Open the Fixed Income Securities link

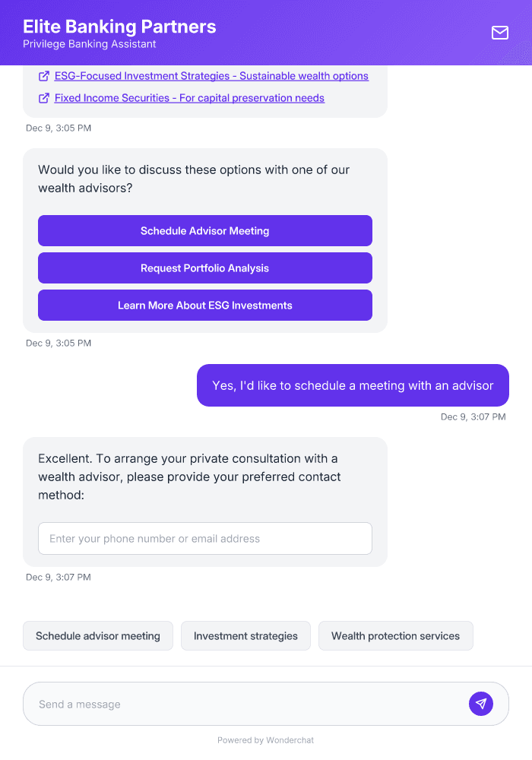(188, 98)
